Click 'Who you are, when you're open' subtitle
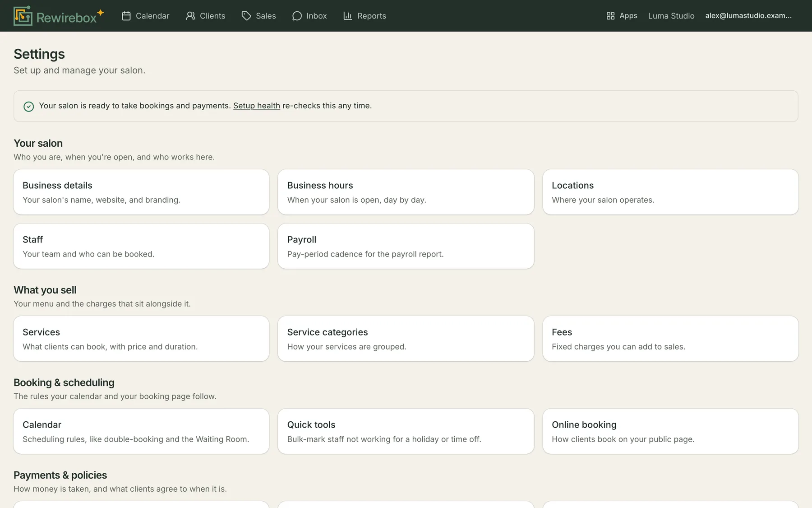812x508 pixels. tap(114, 157)
